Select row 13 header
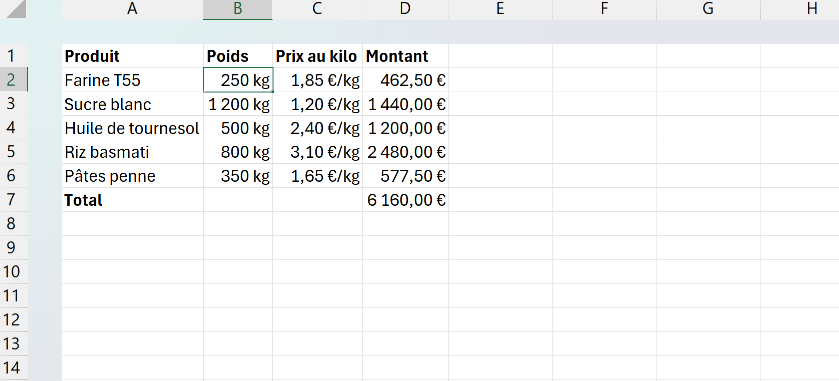The height and width of the screenshot is (381, 839). (13, 344)
